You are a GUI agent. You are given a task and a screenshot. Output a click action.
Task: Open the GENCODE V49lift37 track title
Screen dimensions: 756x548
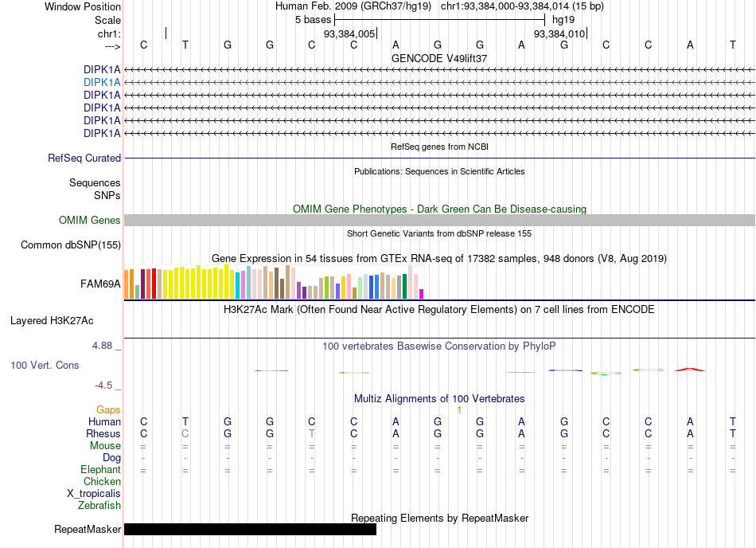[439, 58]
